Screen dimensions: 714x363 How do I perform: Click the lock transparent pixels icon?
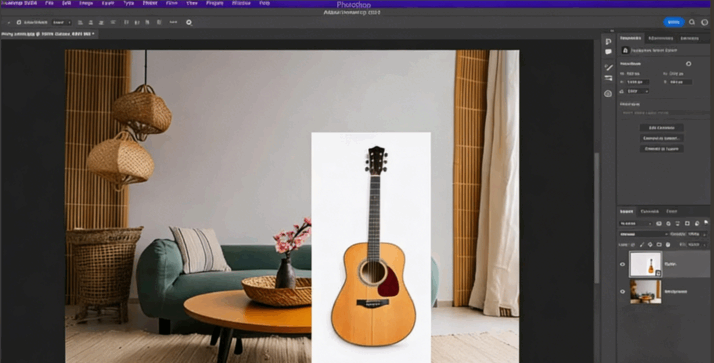632,245
